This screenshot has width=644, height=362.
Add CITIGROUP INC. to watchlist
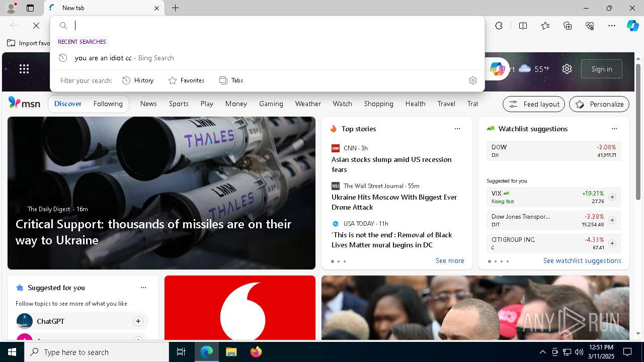point(612,243)
